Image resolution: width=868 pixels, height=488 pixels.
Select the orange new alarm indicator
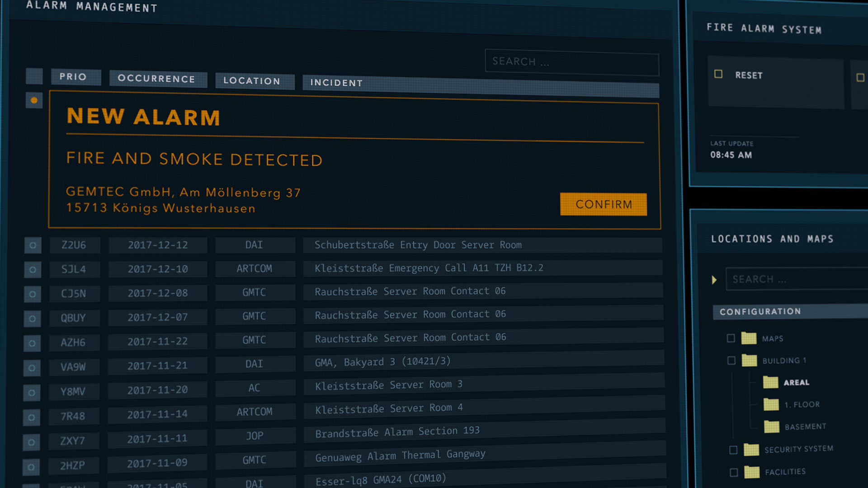coord(34,100)
